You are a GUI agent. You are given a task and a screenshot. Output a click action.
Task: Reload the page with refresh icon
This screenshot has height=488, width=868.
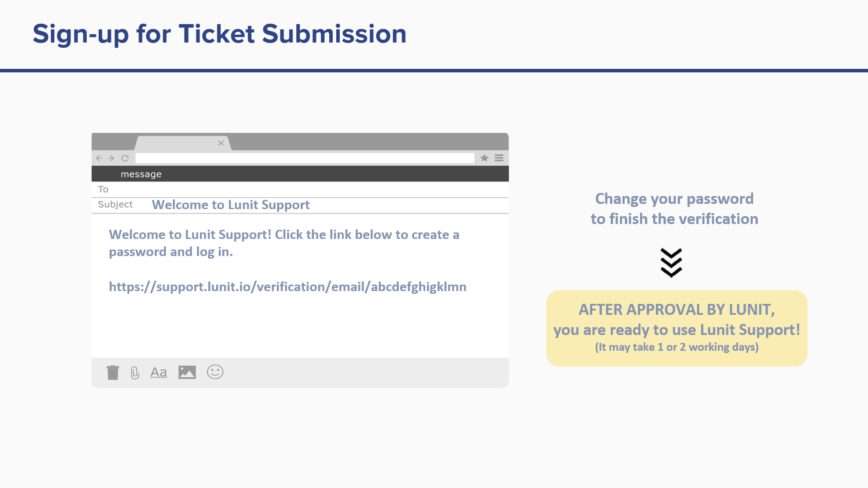[125, 158]
